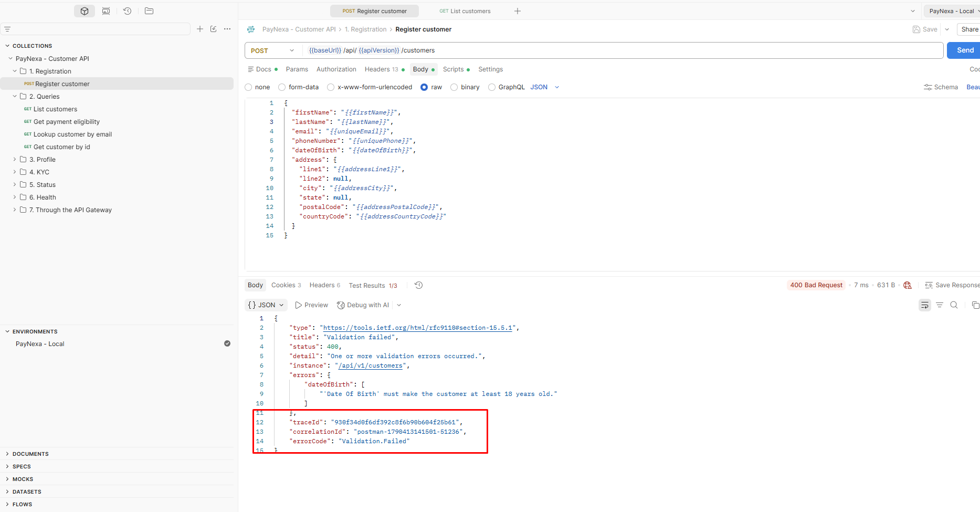The width and height of the screenshot is (980, 512).
Task: Open sidebar more options ellipsis
Action: (x=227, y=29)
